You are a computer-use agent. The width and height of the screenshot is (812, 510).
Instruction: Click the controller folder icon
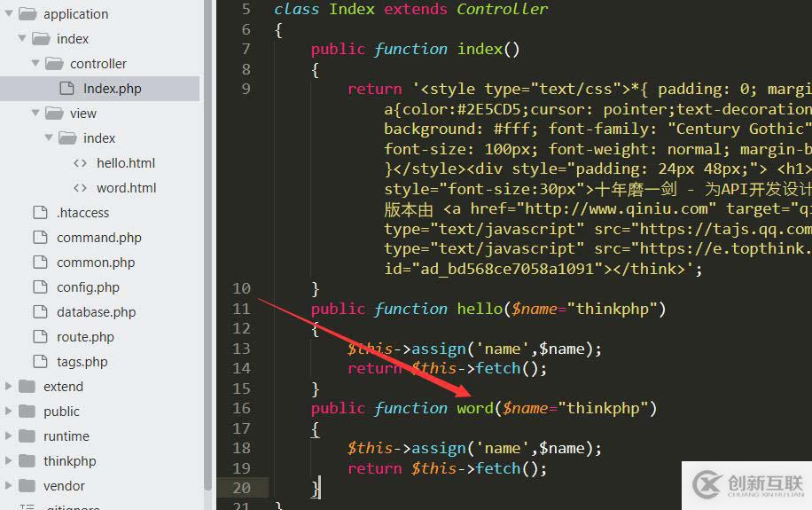(54, 63)
